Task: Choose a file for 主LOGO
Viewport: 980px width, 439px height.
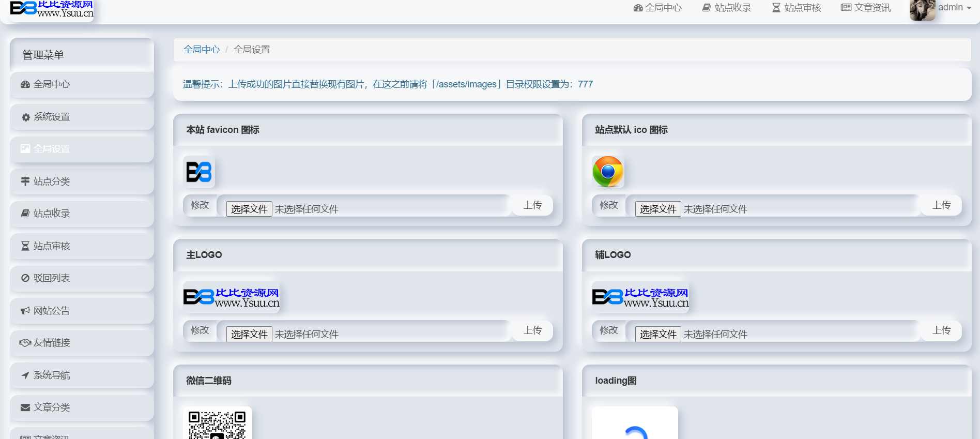Action: coord(249,334)
